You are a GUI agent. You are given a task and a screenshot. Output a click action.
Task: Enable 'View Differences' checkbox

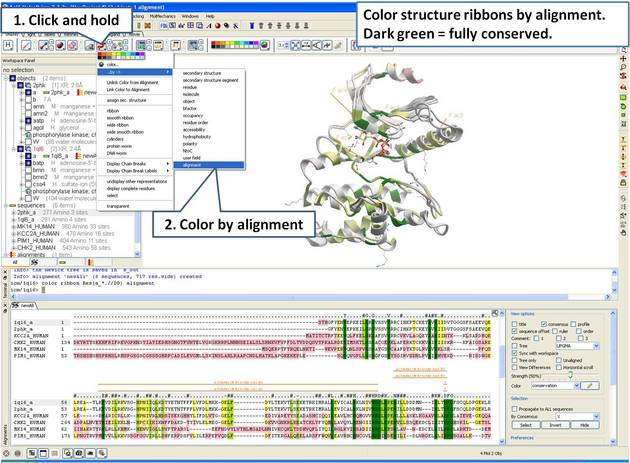pos(514,367)
